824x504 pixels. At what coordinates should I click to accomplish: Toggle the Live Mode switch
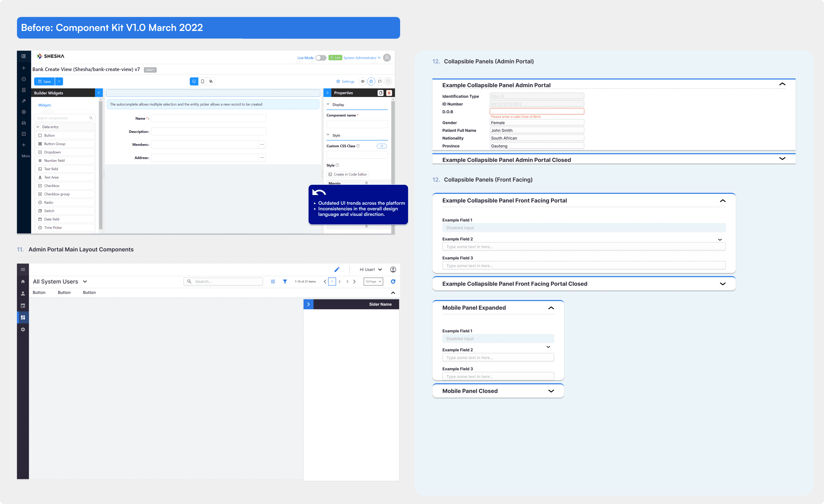[x=321, y=58]
